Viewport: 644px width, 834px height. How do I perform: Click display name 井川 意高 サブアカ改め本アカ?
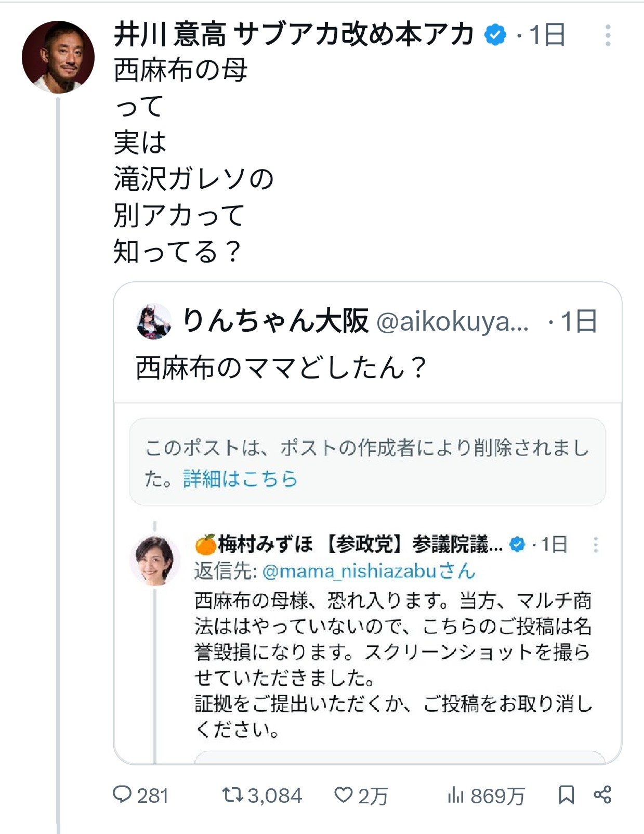click(x=294, y=35)
